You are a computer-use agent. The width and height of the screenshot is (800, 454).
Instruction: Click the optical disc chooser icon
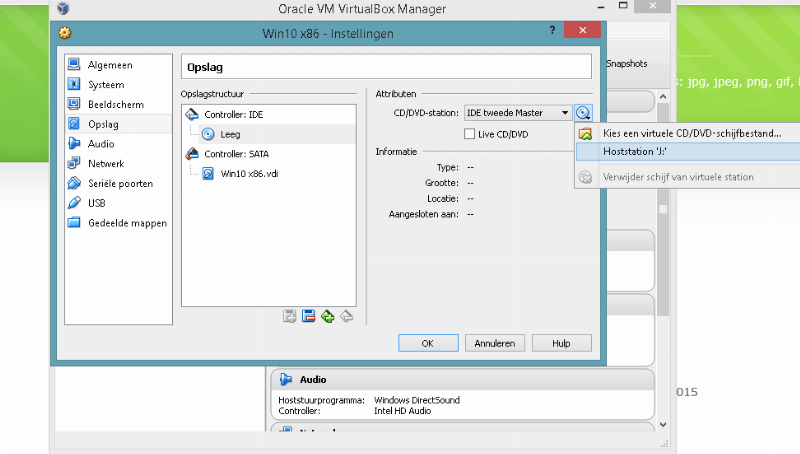click(x=584, y=113)
